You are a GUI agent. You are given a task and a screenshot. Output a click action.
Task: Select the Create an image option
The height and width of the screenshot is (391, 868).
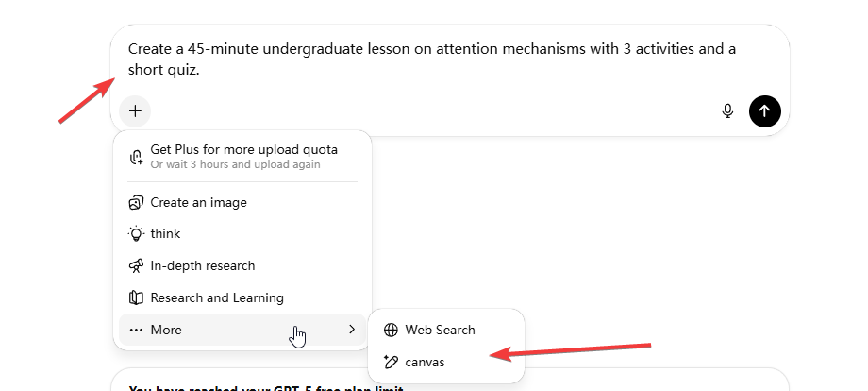tap(198, 202)
